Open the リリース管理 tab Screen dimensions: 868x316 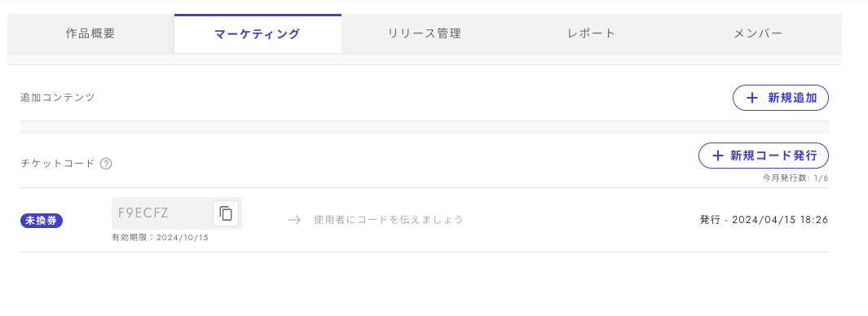coord(425,33)
